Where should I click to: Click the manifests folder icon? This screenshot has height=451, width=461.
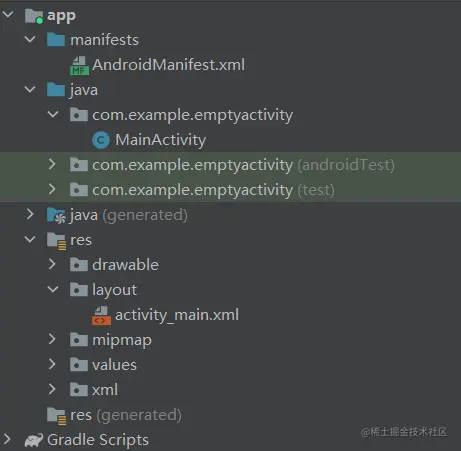tap(56, 40)
